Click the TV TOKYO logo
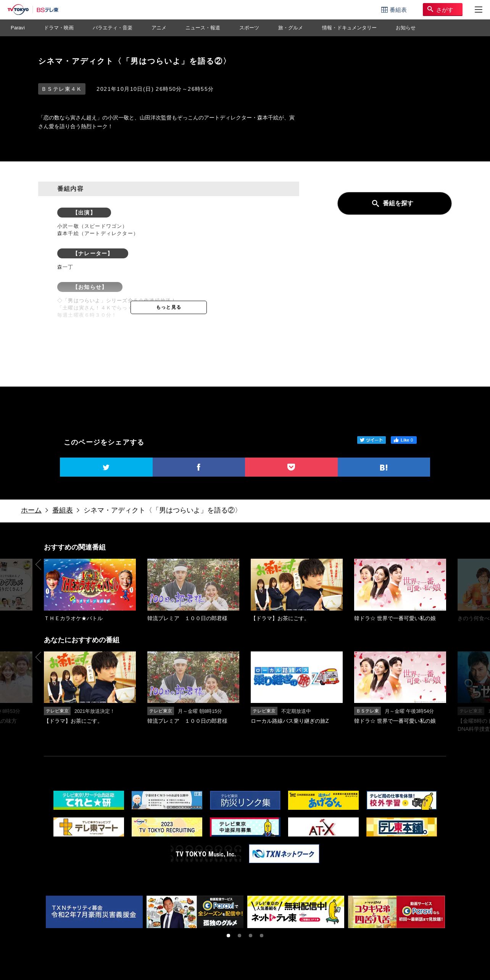 [18, 10]
